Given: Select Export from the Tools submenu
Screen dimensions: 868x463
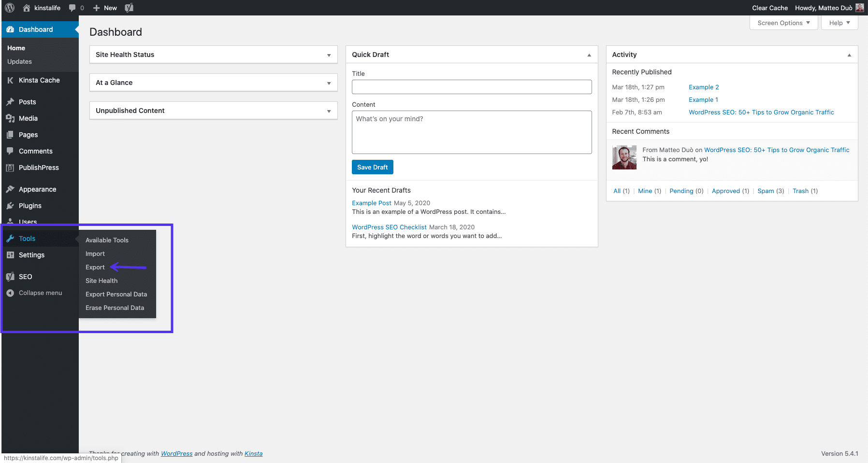Looking at the screenshot, I should point(95,267).
